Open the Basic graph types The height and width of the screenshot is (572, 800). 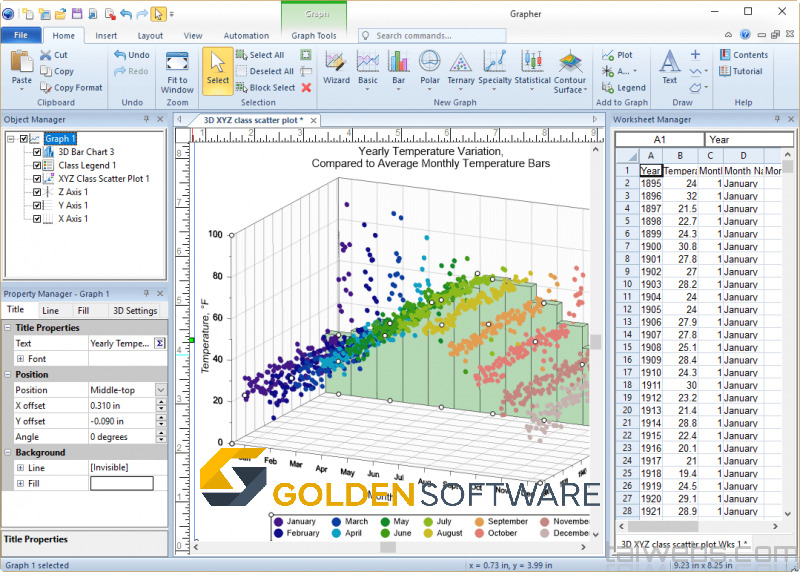coord(368,69)
